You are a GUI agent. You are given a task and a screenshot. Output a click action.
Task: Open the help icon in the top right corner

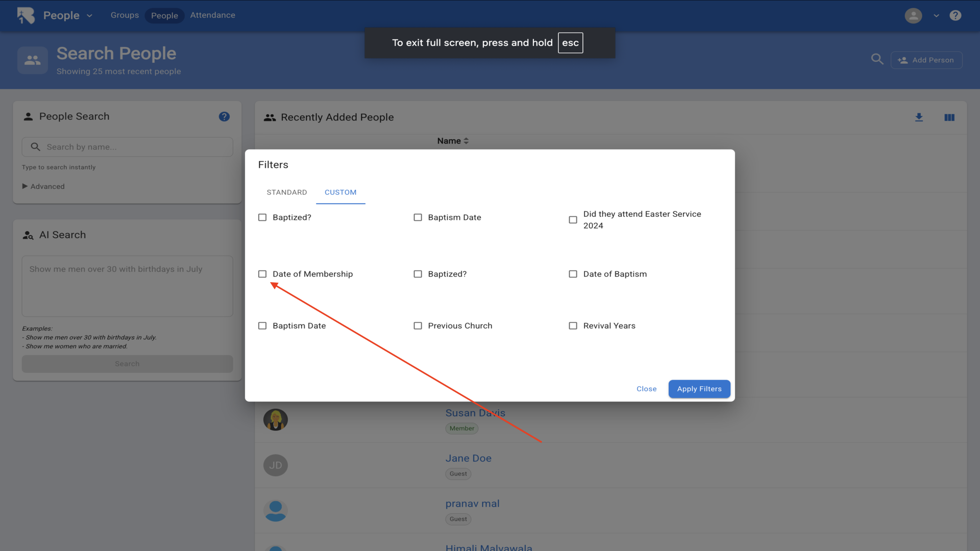[x=955, y=15]
